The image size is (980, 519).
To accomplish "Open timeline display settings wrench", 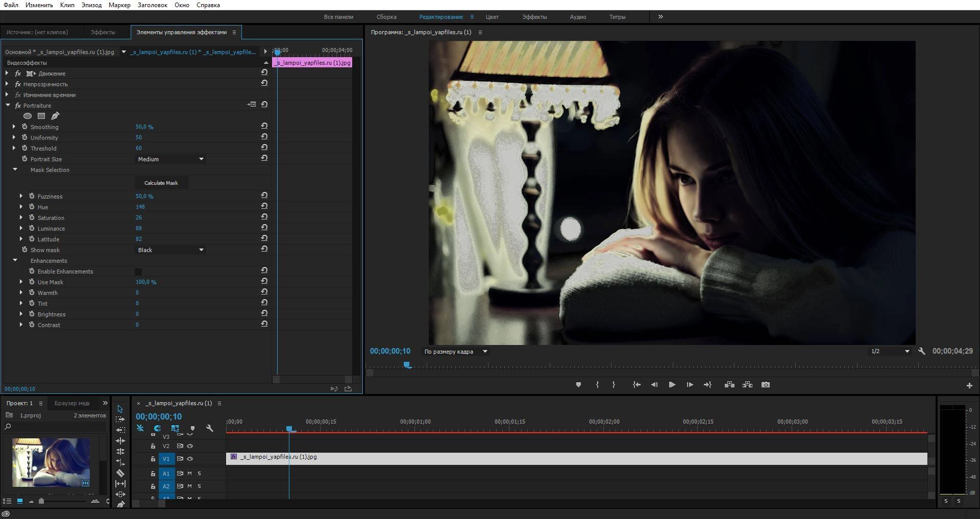I will pos(209,428).
